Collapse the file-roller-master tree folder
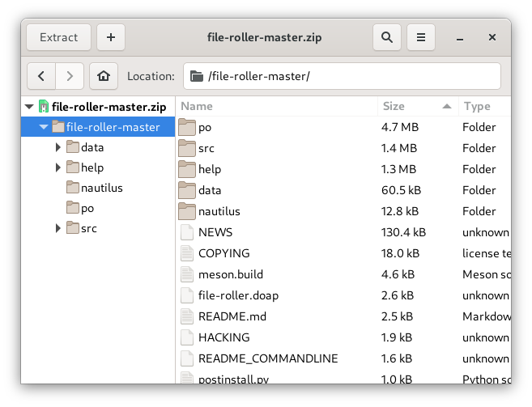The height and width of the screenshot is (407, 532). (44, 127)
